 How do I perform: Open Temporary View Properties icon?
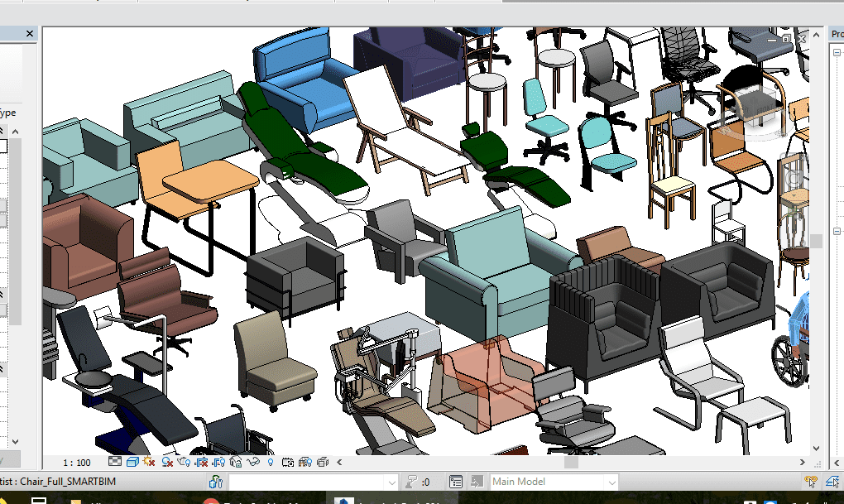point(289,462)
